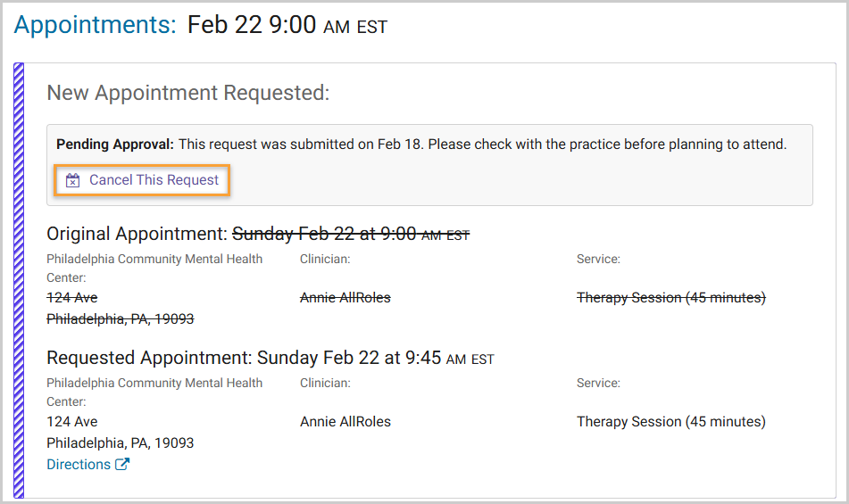Click 'Requested Appointment: Sunday Feb 22 at 9:45' heading
Image resolution: width=849 pixels, height=504 pixels.
[x=271, y=358]
